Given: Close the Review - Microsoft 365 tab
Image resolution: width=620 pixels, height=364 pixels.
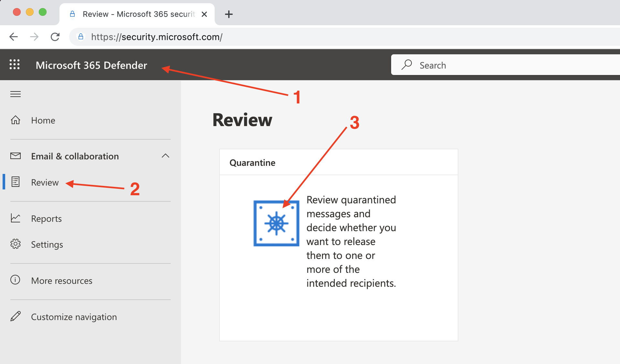Looking at the screenshot, I should (204, 14).
